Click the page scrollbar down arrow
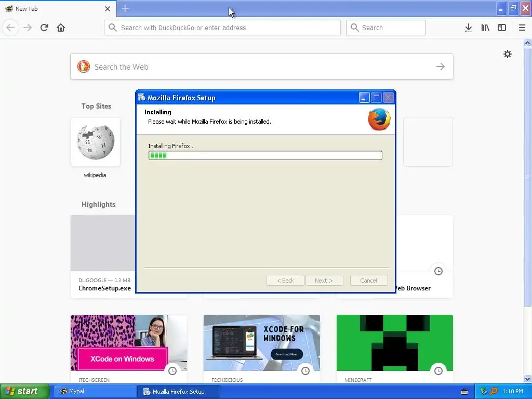Screen dimensions: 532x399 click(x=527, y=379)
